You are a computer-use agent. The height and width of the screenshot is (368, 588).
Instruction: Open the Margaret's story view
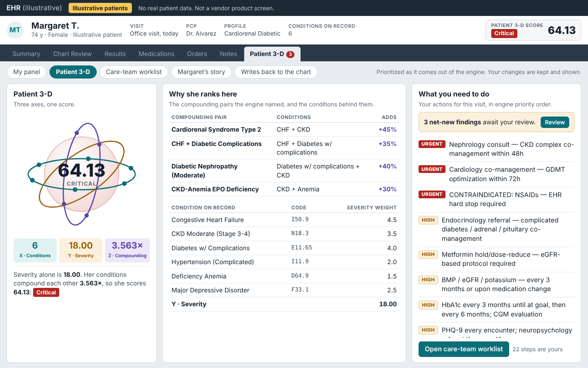201,72
